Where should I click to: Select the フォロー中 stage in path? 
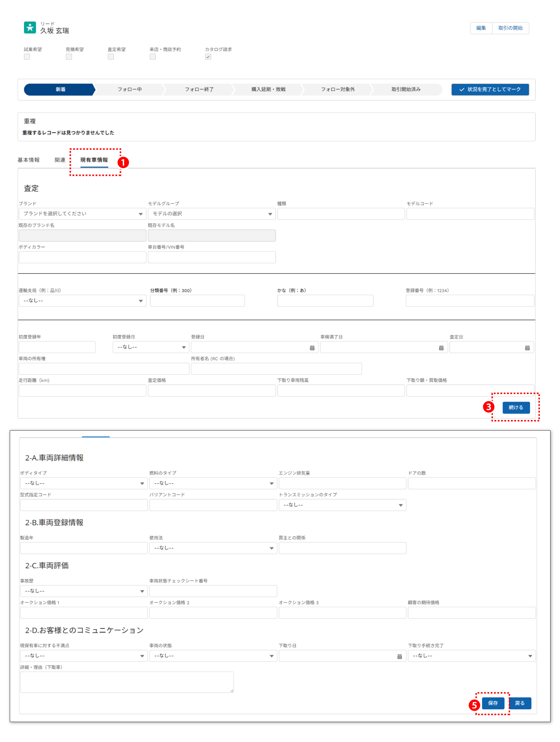(129, 90)
